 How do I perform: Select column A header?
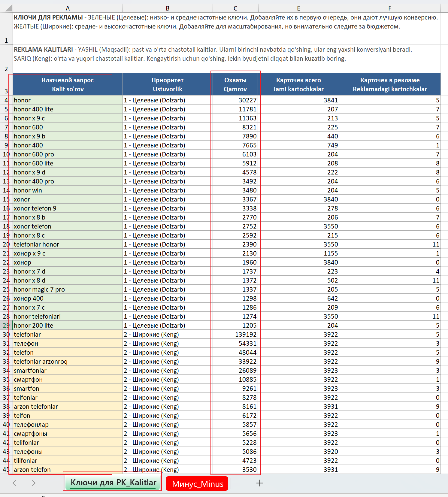click(68, 8)
